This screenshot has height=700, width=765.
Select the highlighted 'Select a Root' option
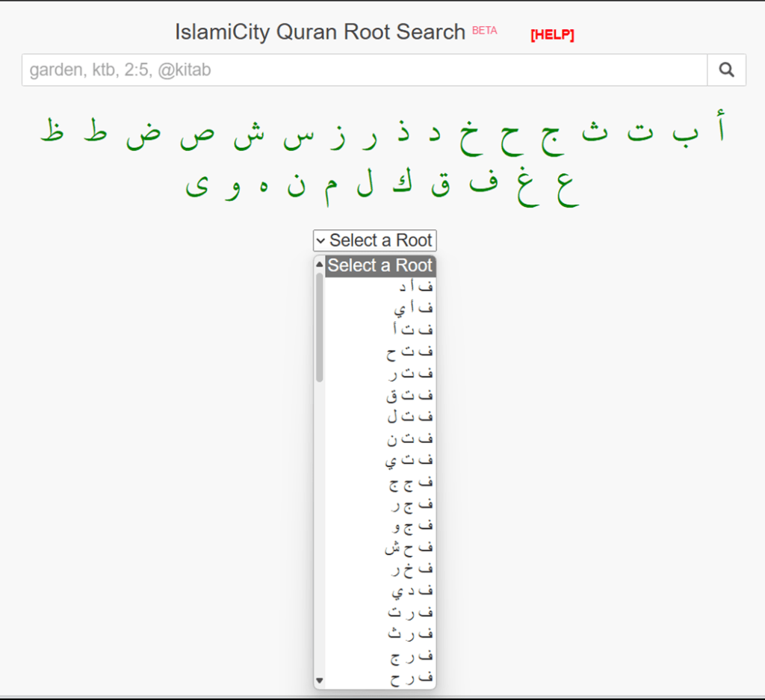pos(380,266)
